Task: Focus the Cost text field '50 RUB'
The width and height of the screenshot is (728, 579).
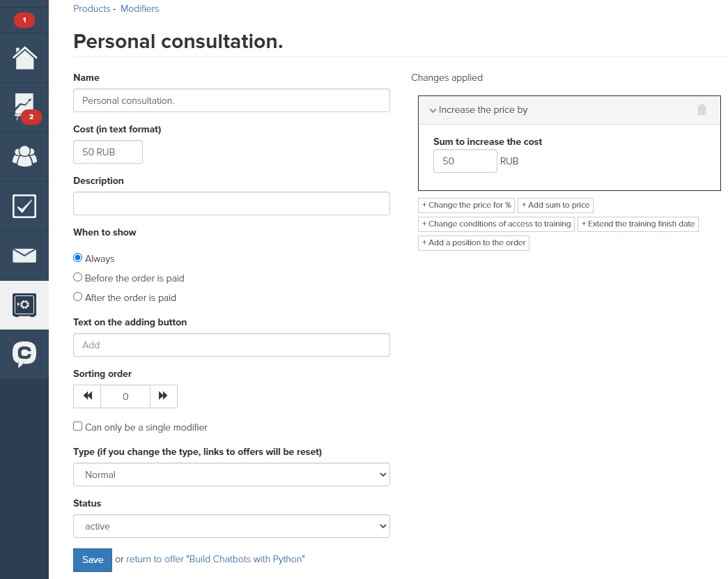Action: (108, 152)
